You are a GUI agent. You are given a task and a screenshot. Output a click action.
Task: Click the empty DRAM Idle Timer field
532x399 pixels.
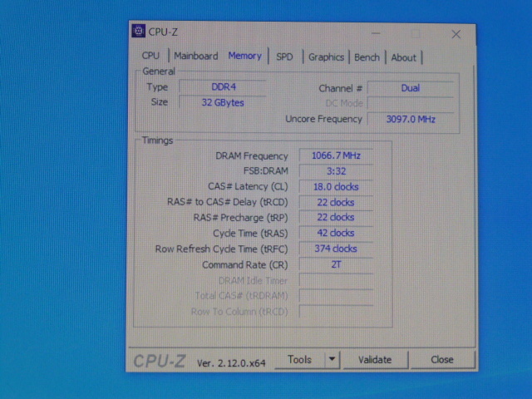tap(336, 280)
